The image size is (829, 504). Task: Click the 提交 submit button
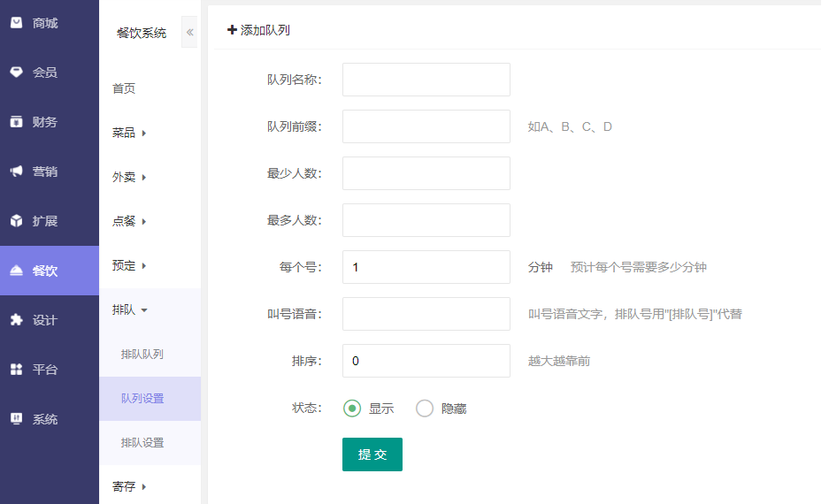(372, 454)
